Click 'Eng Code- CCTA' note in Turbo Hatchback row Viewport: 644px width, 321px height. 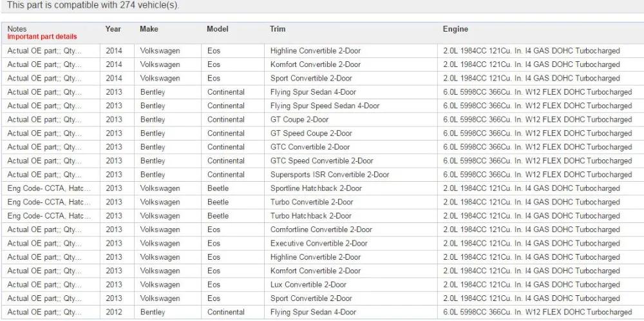49,216
